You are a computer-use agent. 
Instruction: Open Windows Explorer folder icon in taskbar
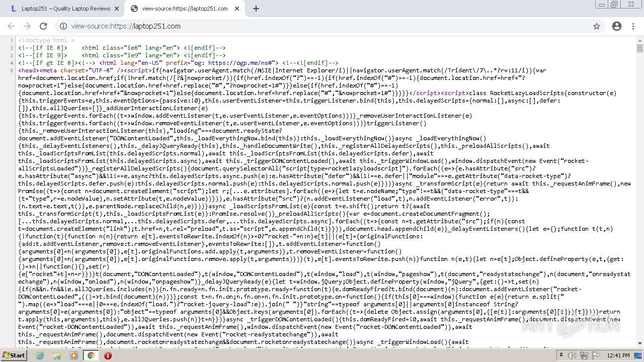click(x=57, y=355)
